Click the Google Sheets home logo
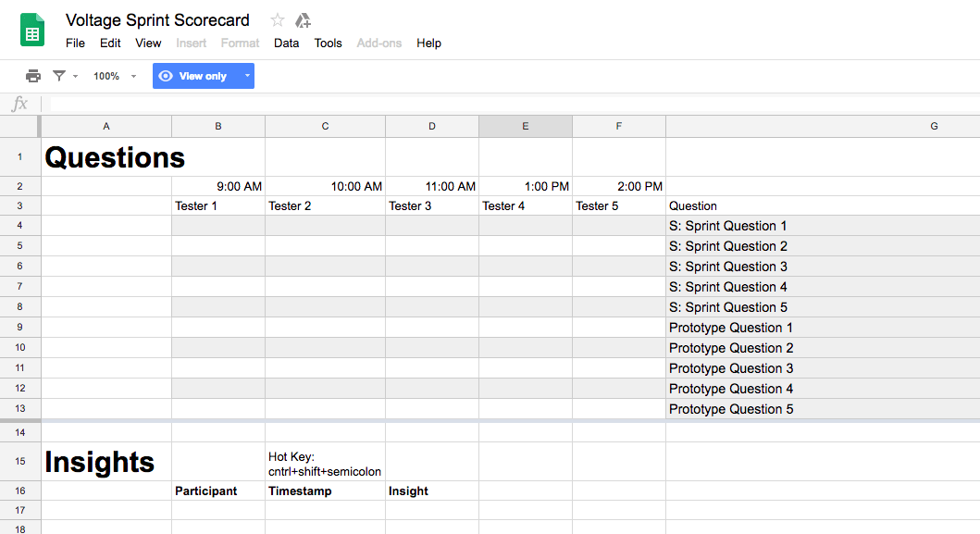Image resolution: width=980 pixels, height=534 pixels. [x=31, y=30]
